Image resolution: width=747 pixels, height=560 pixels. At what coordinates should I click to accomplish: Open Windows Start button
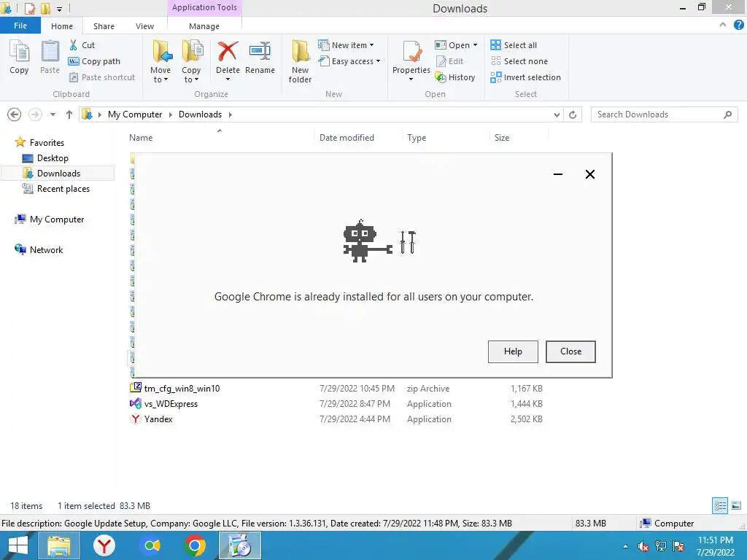click(18, 545)
